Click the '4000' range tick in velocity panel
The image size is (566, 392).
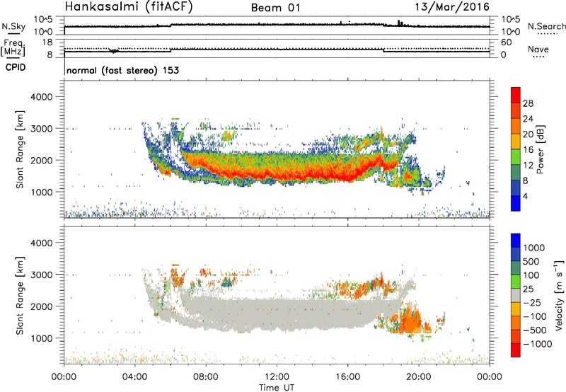click(x=42, y=243)
